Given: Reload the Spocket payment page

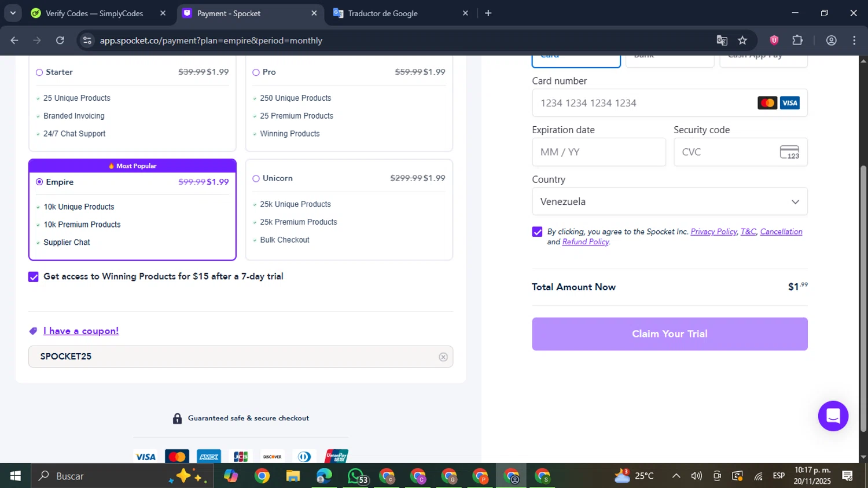Looking at the screenshot, I should click(60, 41).
